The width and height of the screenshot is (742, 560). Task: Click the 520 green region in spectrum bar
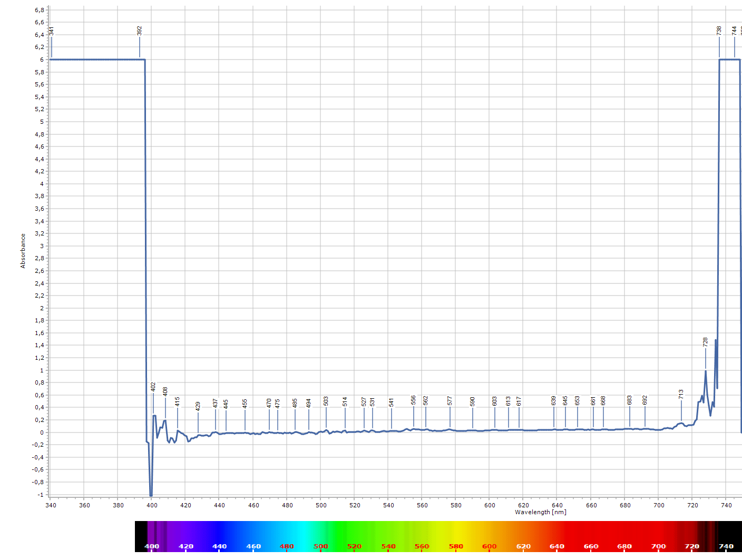point(355,535)
